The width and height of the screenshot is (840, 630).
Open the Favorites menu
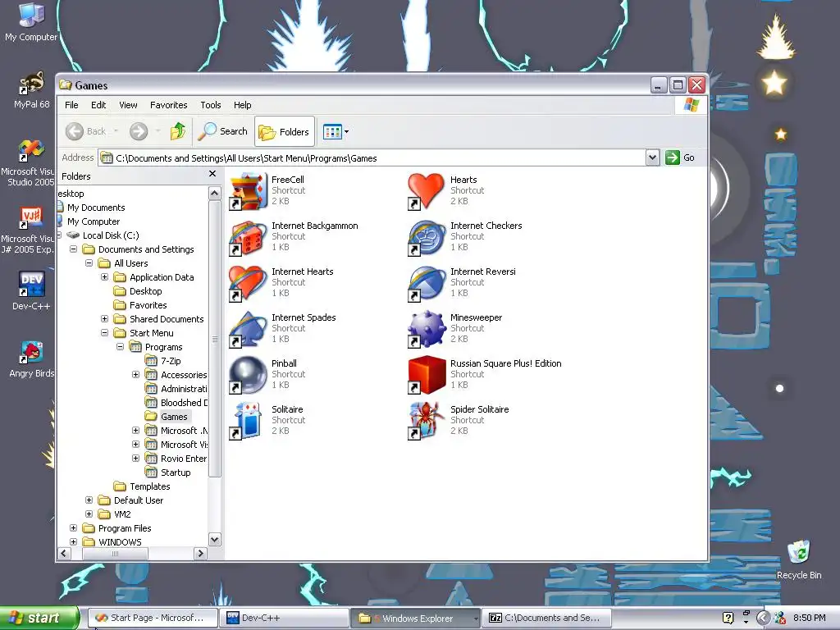coord(169,105)
